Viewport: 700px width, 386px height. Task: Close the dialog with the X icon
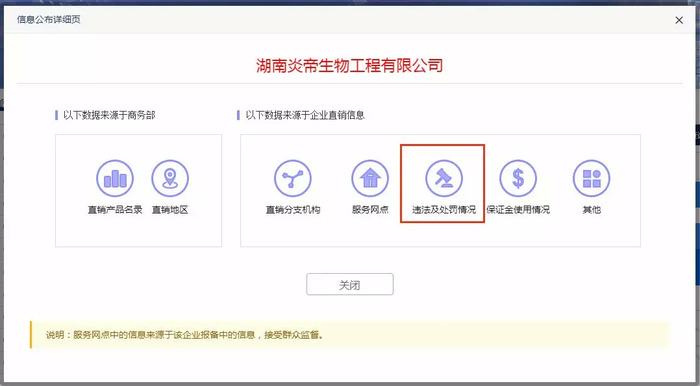point(679,20)
